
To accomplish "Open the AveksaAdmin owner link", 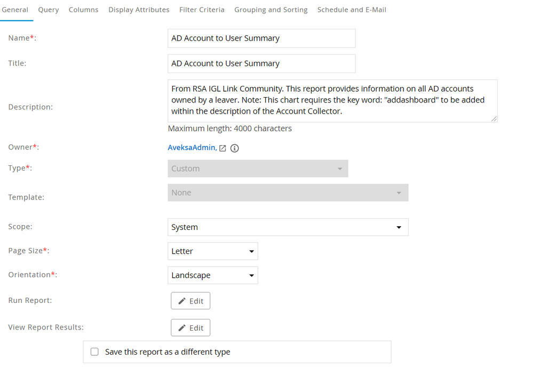I will [x=192, y=148].
